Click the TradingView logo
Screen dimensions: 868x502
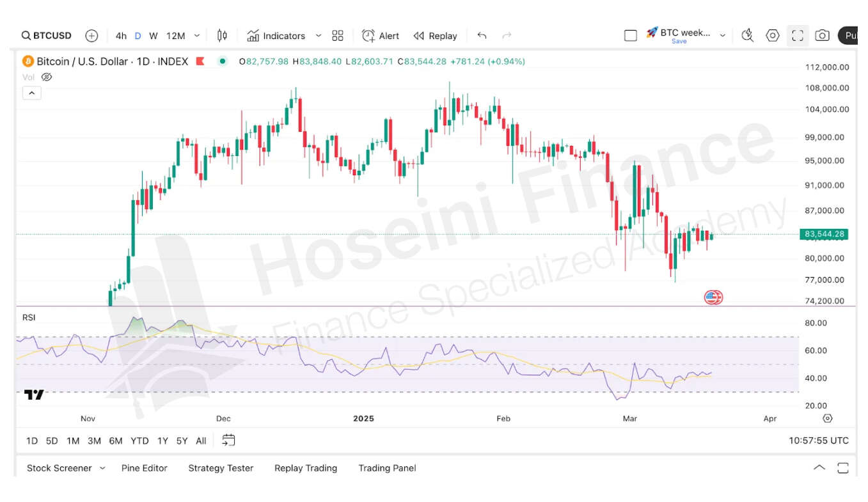tap(34, 395)
